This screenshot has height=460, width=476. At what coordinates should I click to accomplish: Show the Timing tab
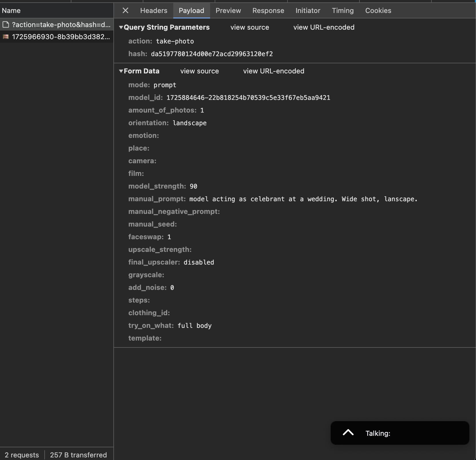point(342,11)
